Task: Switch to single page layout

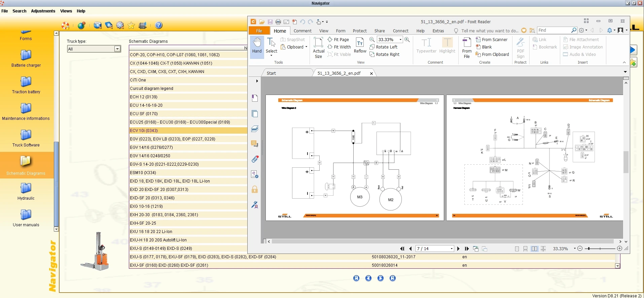Action: click(517, 249)
